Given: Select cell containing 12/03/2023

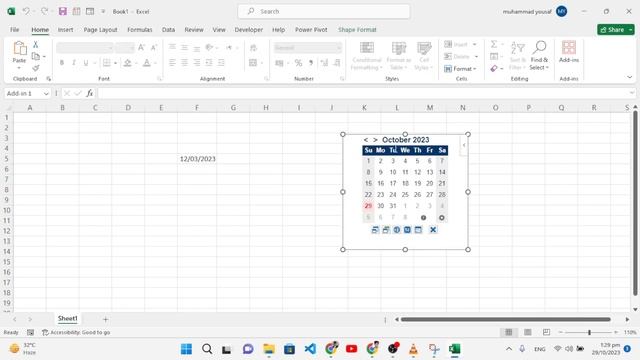Looking at the screenshot, I should [x=197, y=159].
